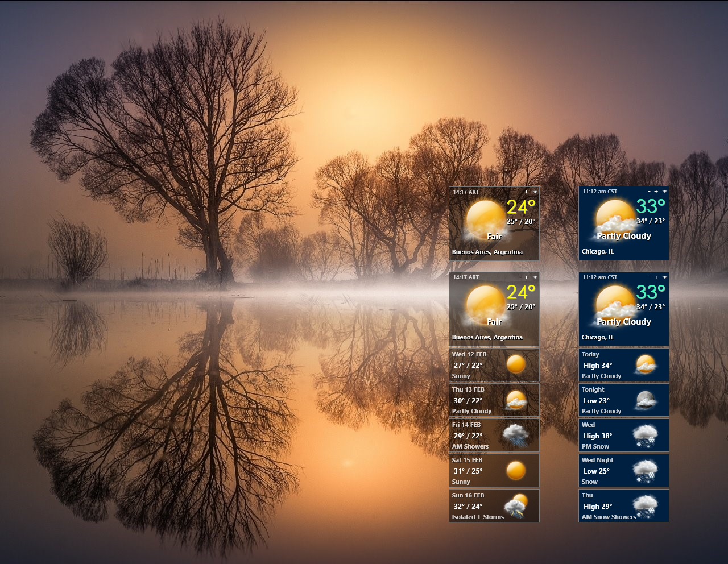Screen dimensions: 728x564
Task: Select the Thu 13 FEB forecast date label
Action: click(x=468, y=389)
